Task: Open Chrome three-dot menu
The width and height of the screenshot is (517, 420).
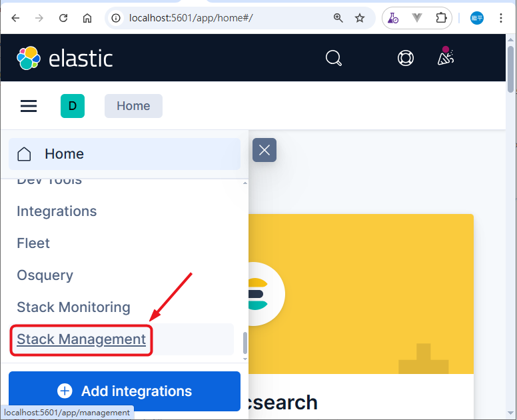Action: point(501,18)
